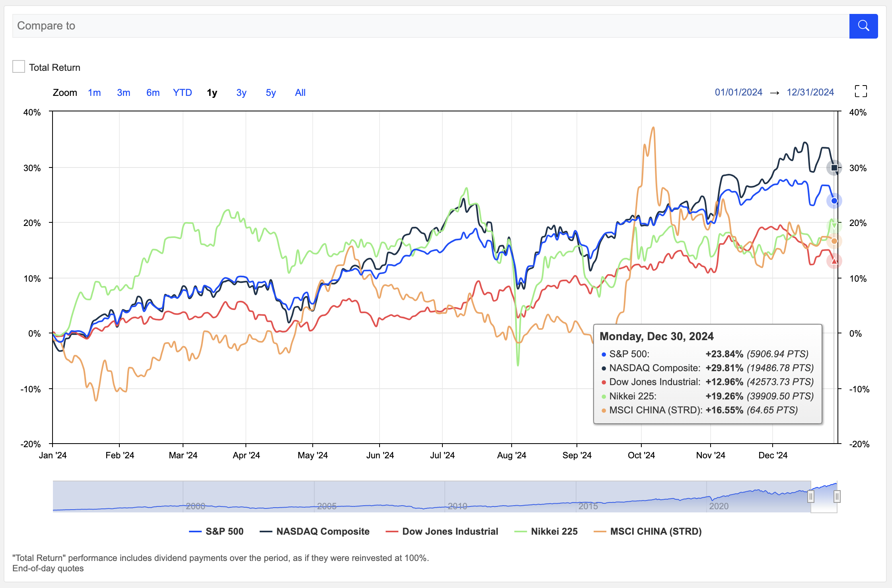
Task: Grab the right navigator range handle
Action: pyautogui.click(x=837, y=496)
